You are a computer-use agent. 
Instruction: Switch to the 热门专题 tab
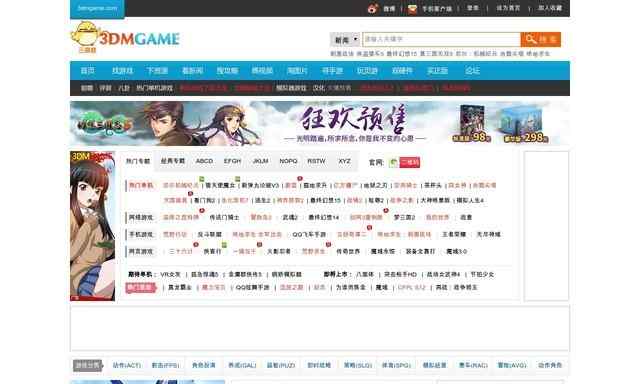tap(138, 161)
